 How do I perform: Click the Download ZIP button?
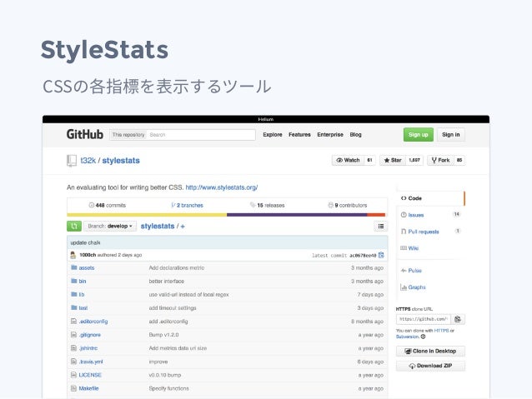[430, 366]
